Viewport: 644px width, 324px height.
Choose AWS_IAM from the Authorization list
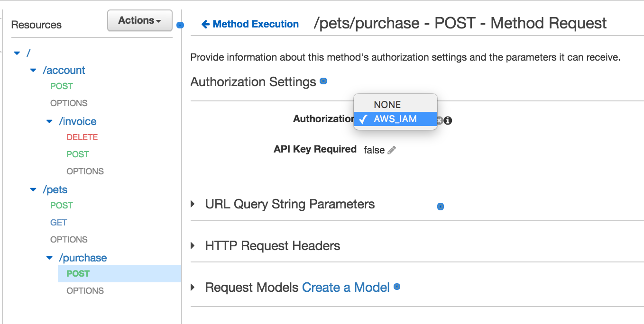click(x=395, y=119)
